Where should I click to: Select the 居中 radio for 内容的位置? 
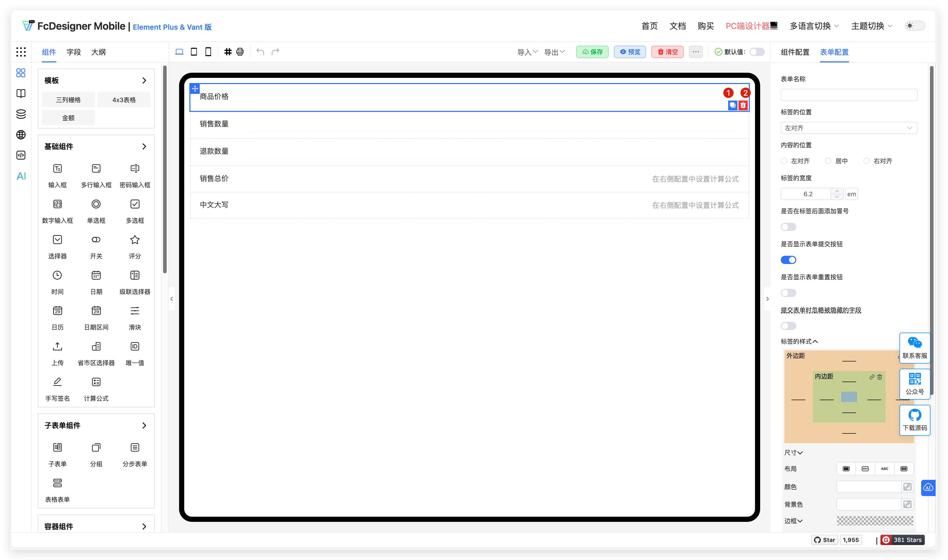click(829, 161)
